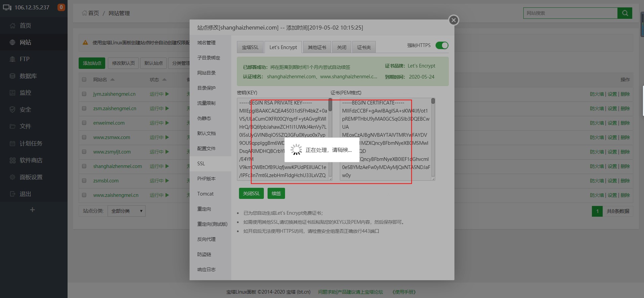Check the box for shanghaizhenmei.com
The width and height of the screenshot is (644, 298).
pyautogui.click(x=84, y=166)
